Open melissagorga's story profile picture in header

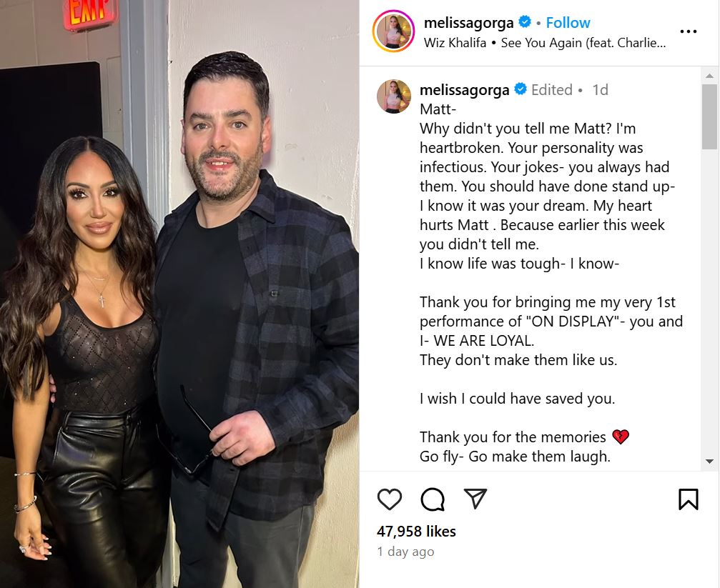393,31
